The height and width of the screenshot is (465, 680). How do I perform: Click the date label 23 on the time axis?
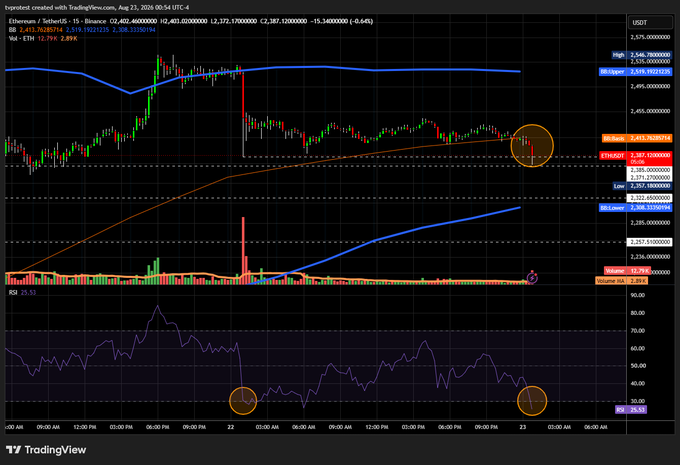(x=523, y=427)
